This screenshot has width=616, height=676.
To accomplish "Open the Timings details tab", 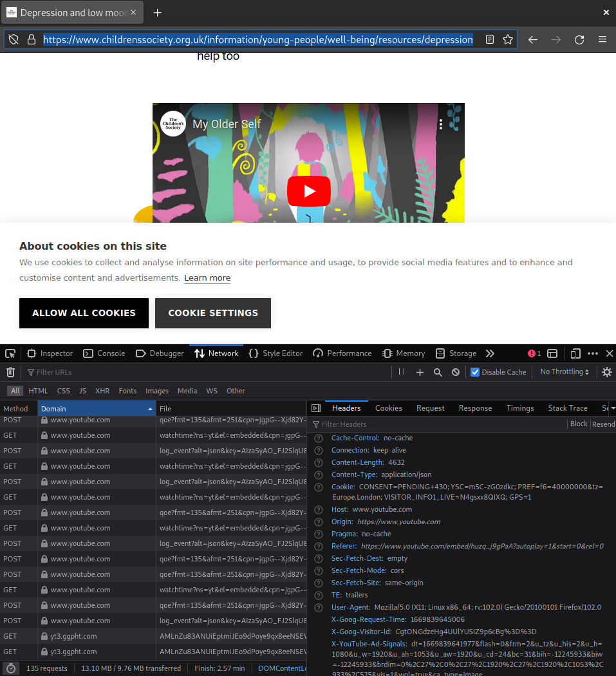I will pos(520,408).
